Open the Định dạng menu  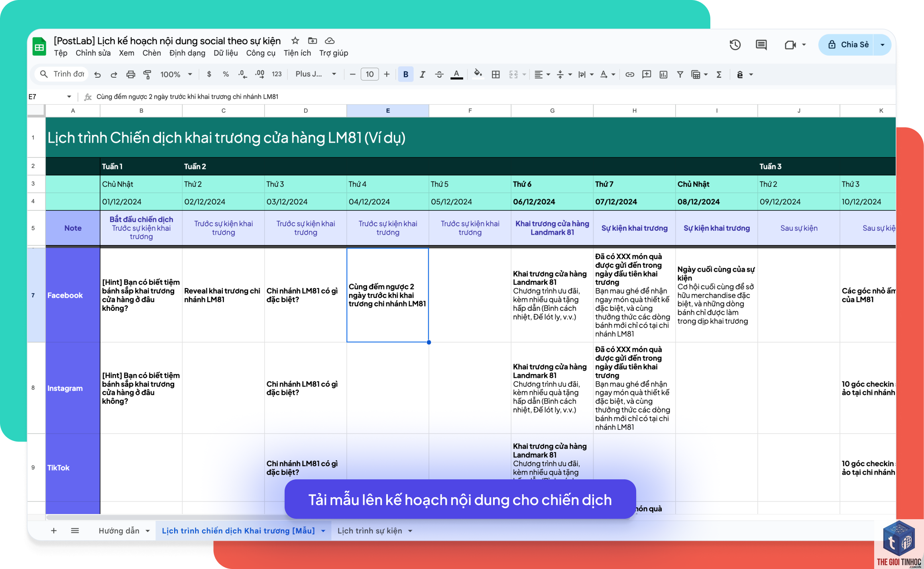tap(187, 53)
